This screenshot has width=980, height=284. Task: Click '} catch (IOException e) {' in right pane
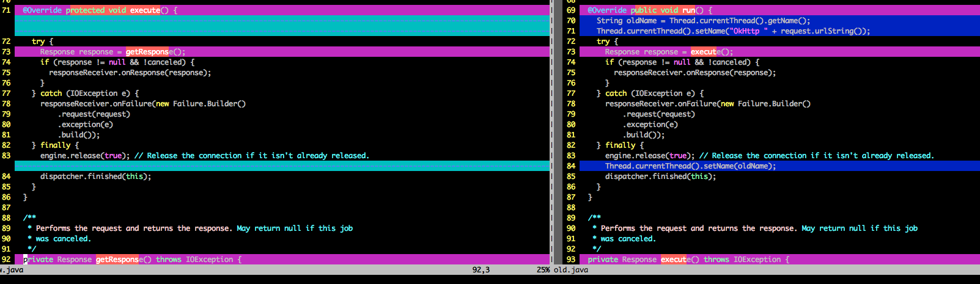click(650, 93)
